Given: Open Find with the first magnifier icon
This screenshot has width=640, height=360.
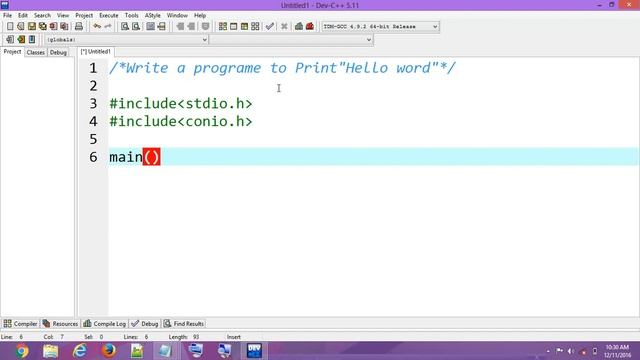Looking at the screenshot, I should pyautogui.click(x=125, y=27).
